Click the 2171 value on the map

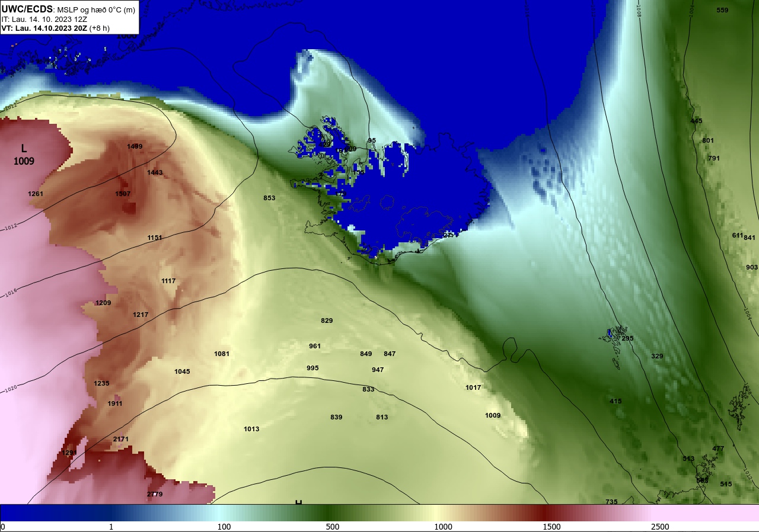120,439
